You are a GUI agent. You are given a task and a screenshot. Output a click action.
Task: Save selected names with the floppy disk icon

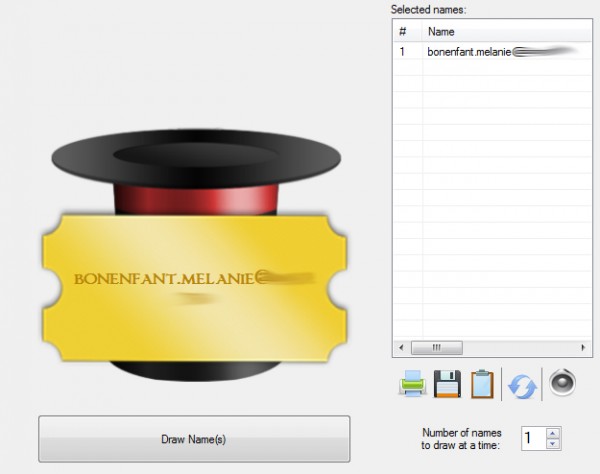(447, 383)
